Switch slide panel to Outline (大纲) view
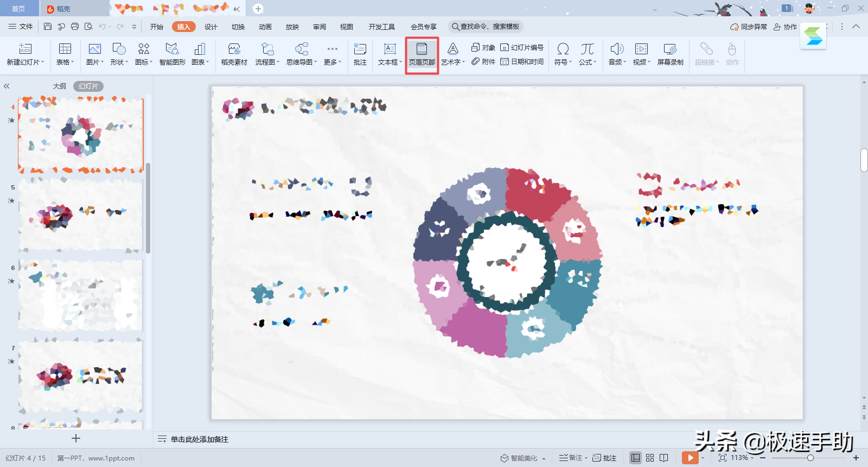 [x=59, y=86]
